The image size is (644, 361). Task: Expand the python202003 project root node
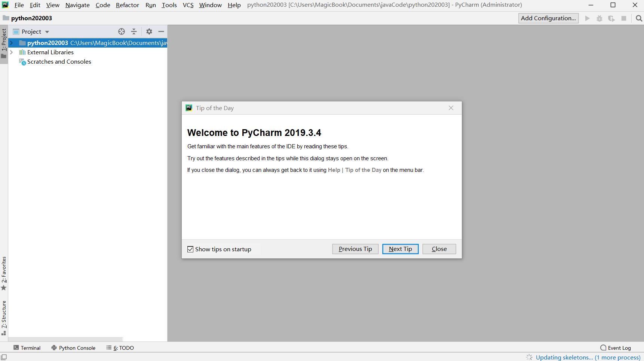click(x=12, y=43)
